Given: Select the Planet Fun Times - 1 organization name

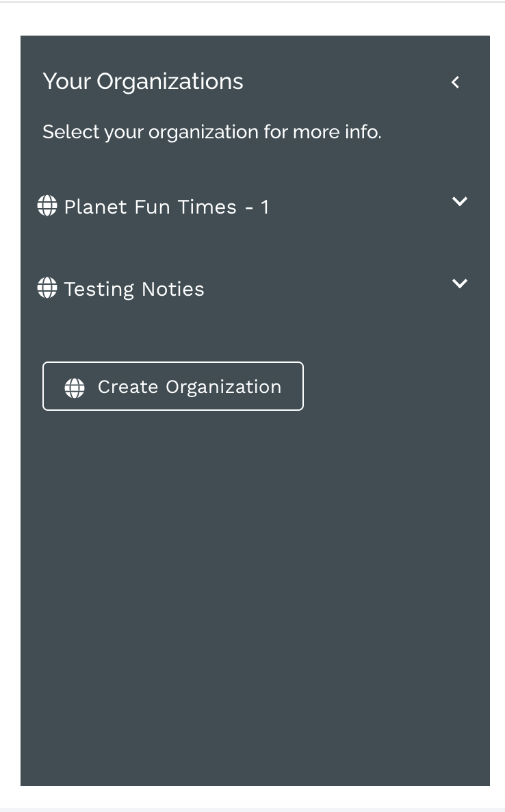Looking at the screenshot, I should point(151,207).
